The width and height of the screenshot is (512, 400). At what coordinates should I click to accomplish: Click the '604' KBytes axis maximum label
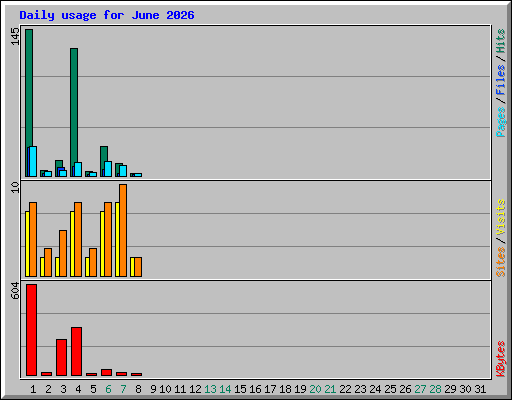pyautogui.click(x=15, y=291)
